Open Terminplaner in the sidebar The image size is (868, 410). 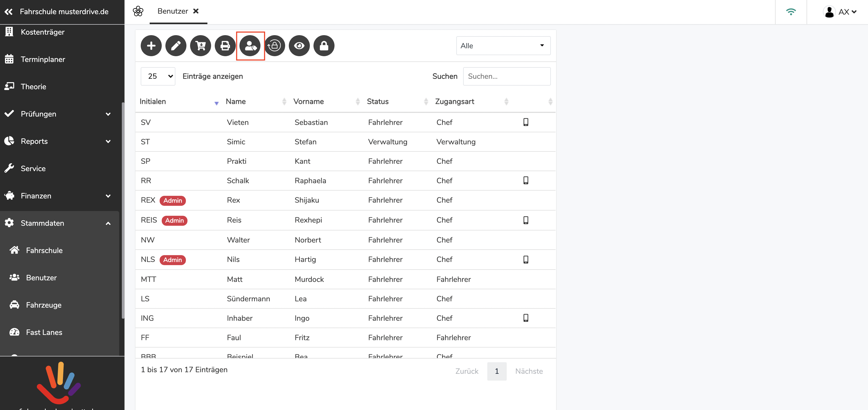[x=43, y=59]
